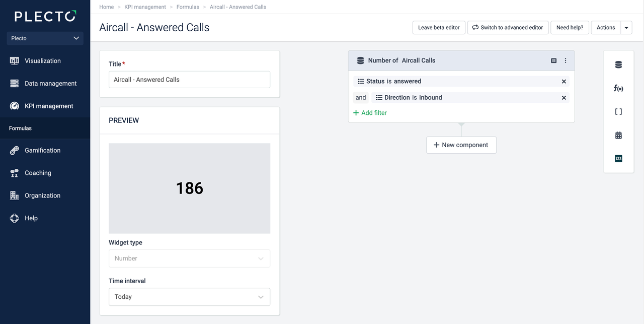Open the Time interval dropdown
Screen dimensions: 644x324
[x=189, y=297]
